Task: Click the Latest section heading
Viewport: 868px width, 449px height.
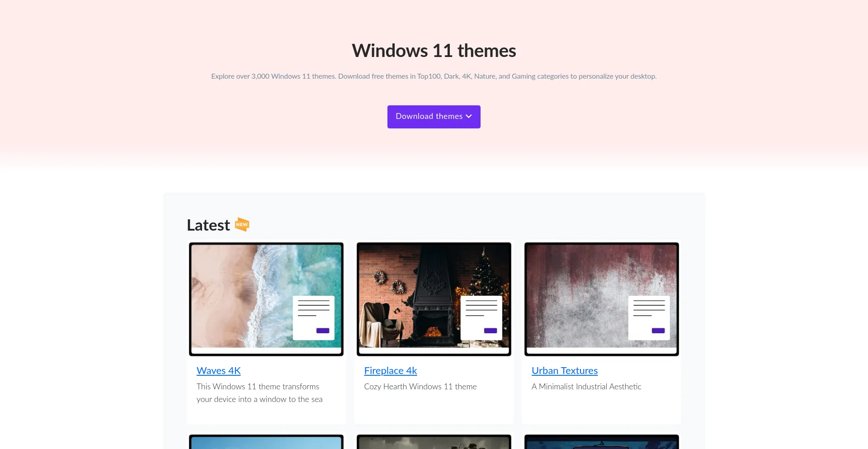Action: click(208, 225)
